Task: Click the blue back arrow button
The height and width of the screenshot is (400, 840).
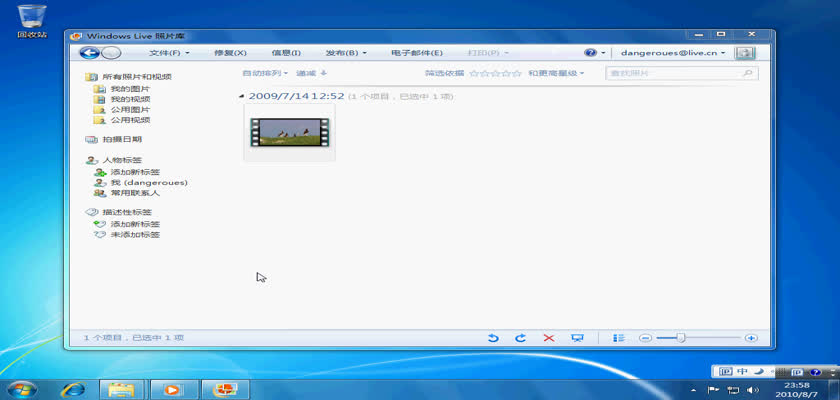Action: 90,53
